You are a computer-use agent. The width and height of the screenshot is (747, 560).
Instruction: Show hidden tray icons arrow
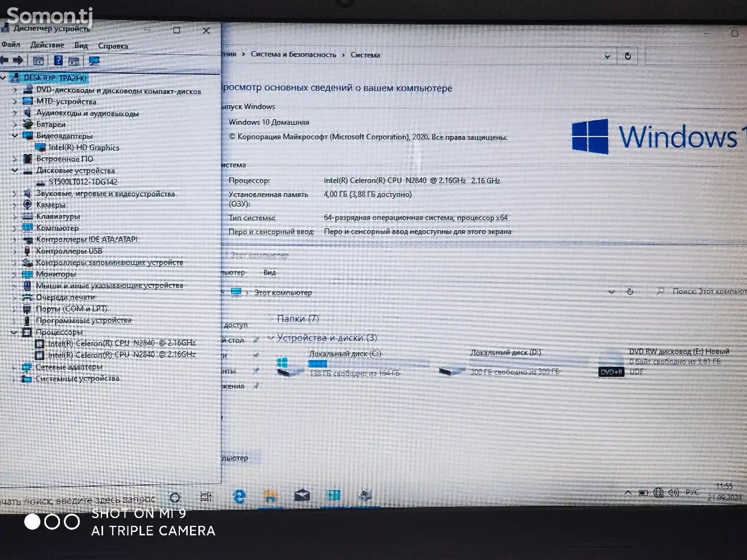coord(628,493)
